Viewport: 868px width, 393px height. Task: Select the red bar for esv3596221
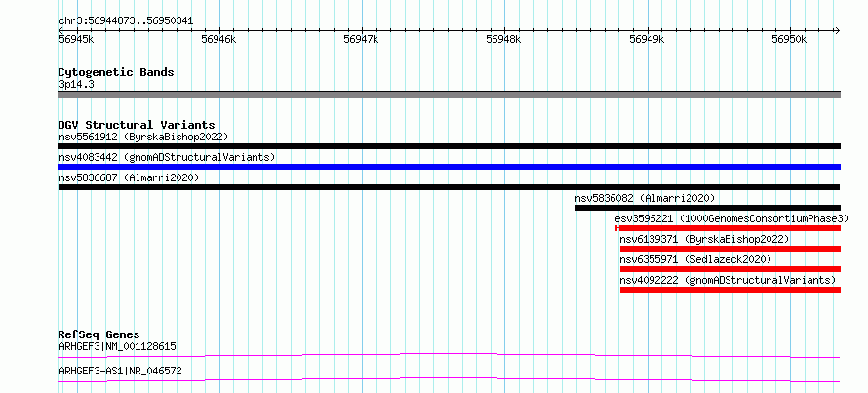[728, 228]
